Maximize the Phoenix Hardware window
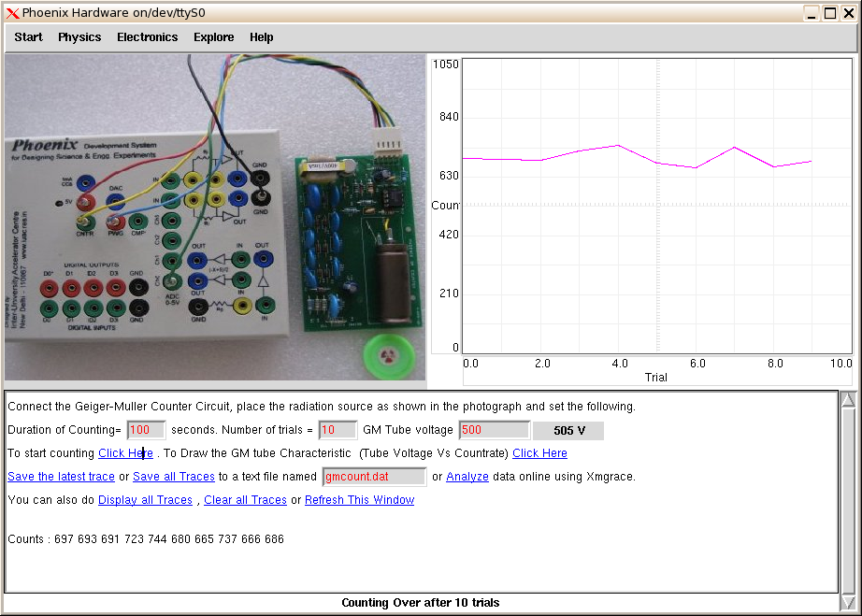The height and width of the screenshot is (616, 862). click(x=830, y=13)
